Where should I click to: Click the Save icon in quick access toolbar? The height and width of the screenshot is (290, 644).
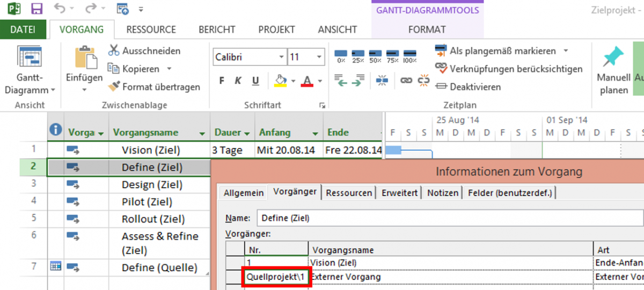tap(37, 9)
